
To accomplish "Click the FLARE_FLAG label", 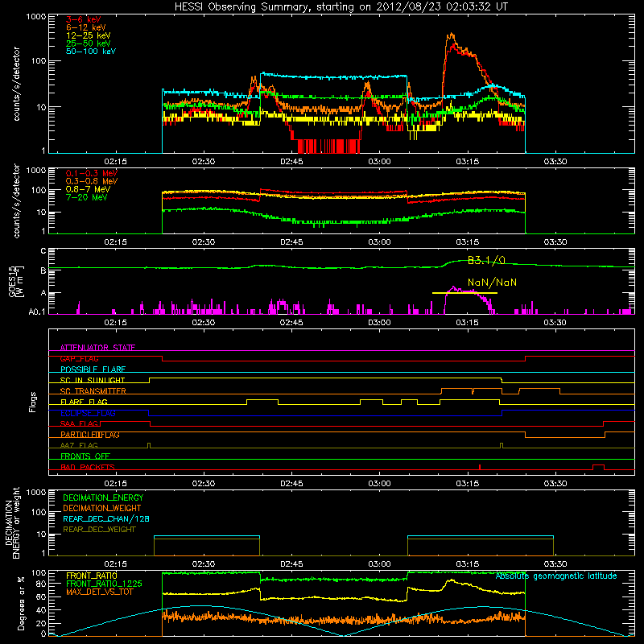I will (x=84, y=402).
